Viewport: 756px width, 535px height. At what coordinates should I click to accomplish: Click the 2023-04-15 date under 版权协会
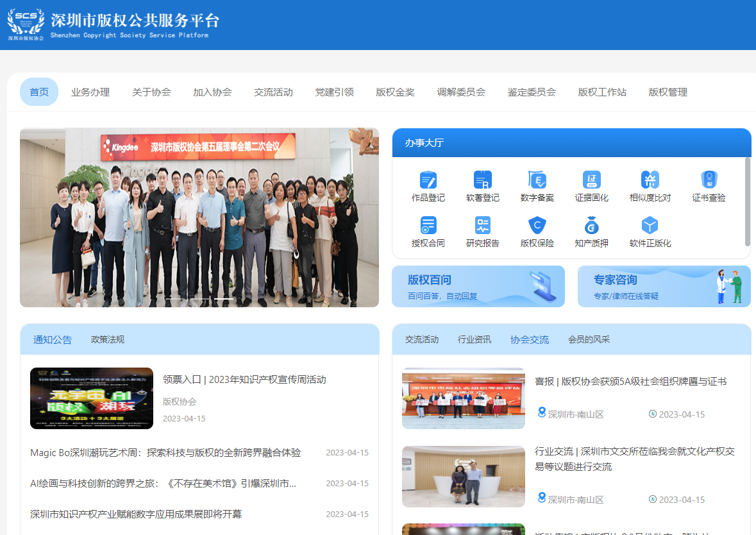(x=184, y=419)
